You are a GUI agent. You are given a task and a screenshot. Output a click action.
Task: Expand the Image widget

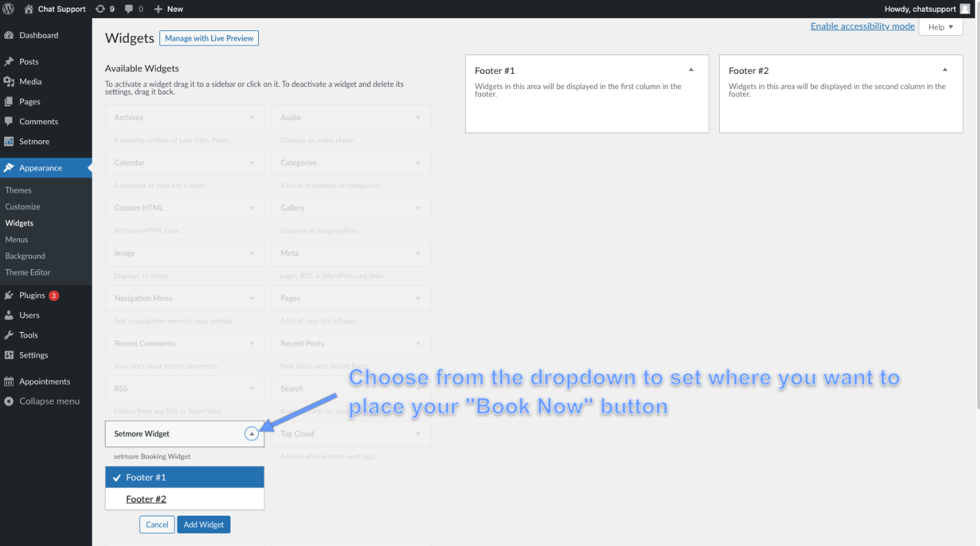pyautogui.click(x=252, y=253)
